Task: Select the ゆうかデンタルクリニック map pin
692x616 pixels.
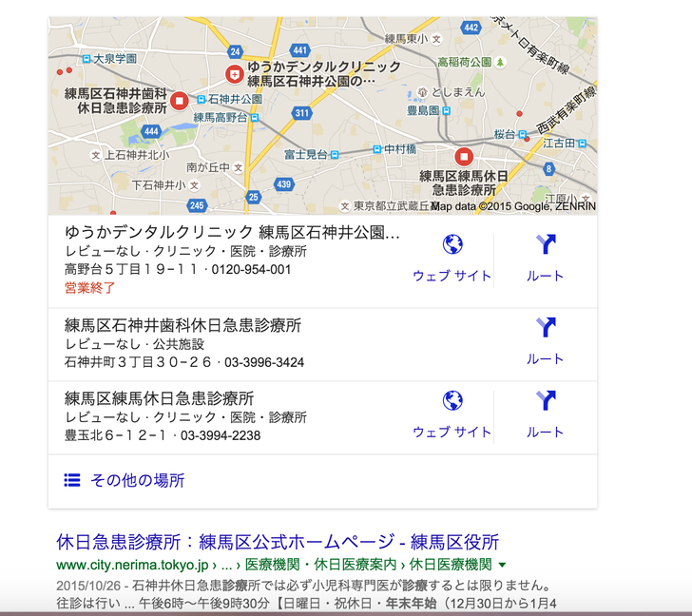Action: point(235,74)
